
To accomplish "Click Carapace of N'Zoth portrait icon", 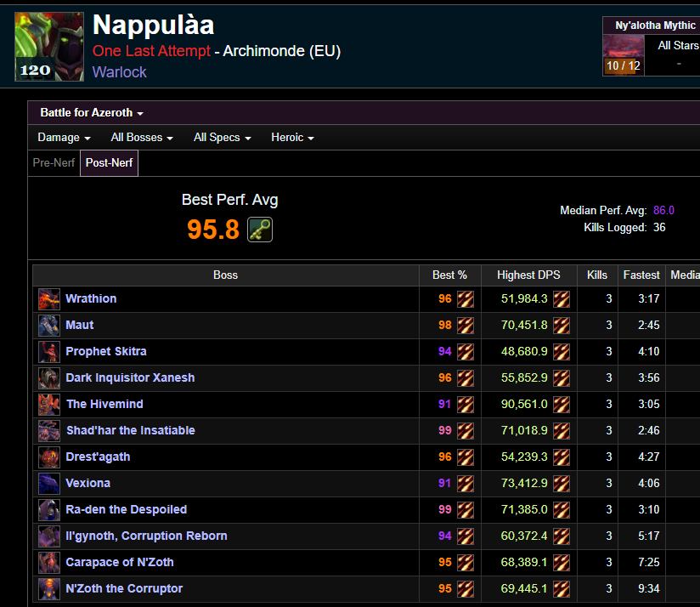I will [x=49, y=562].
